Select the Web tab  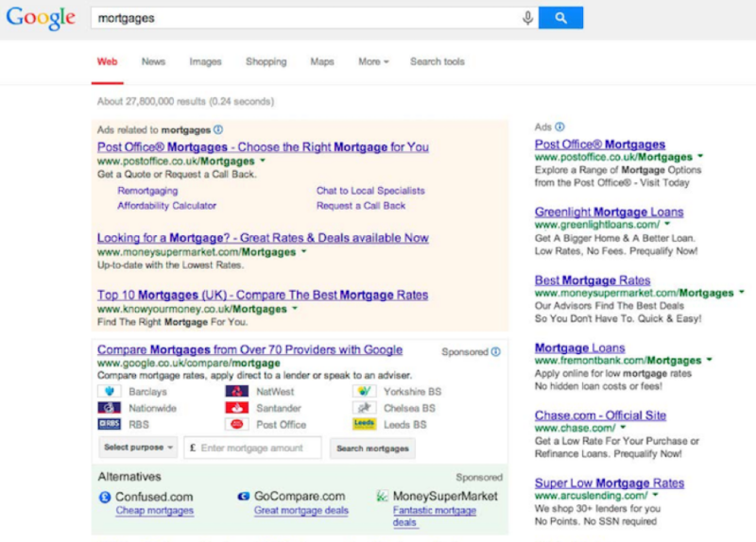(107, 61)
